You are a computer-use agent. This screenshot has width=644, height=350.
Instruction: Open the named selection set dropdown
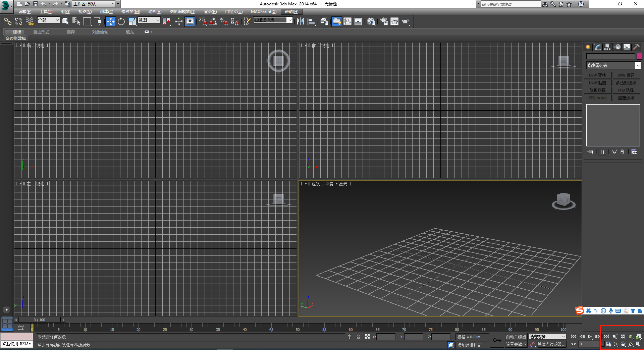click(273, 20)
